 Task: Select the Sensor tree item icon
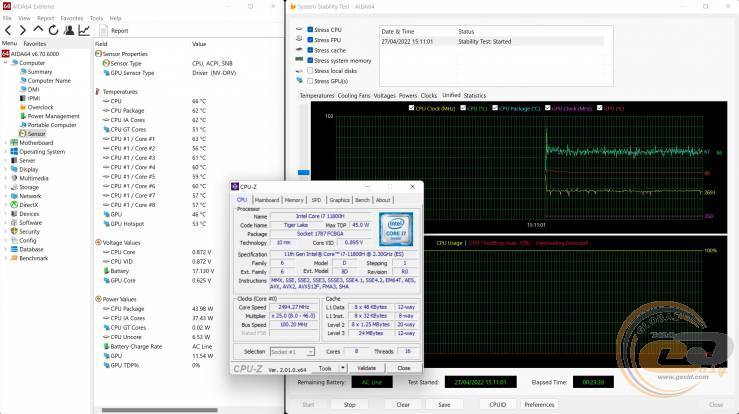(x=22, y=134)
